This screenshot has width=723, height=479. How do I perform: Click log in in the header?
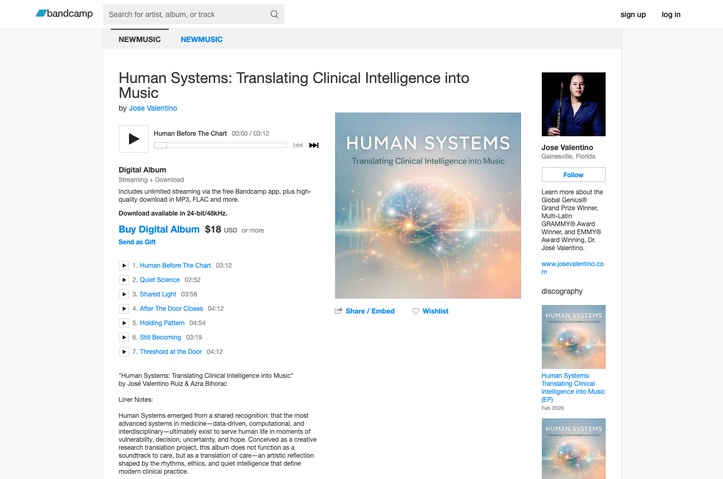671,14
